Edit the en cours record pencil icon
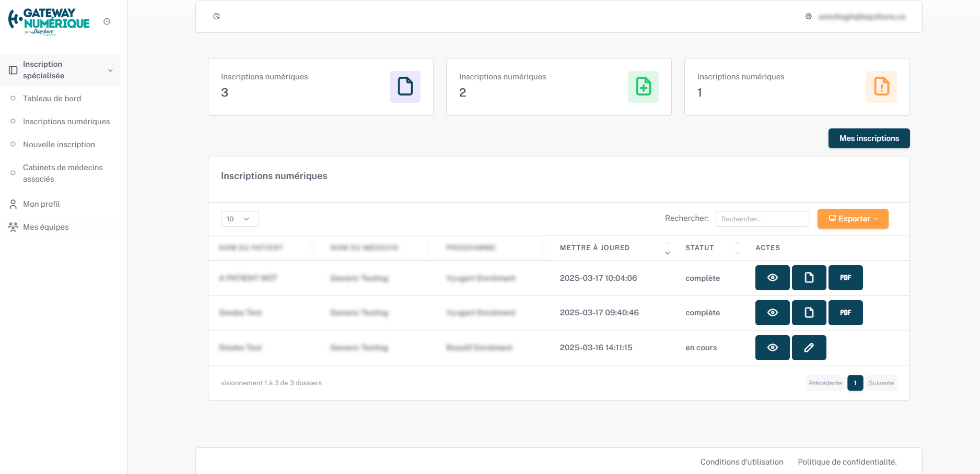Image resolution: width=980 pixels, height=474 pixels. tap(809, 348)
